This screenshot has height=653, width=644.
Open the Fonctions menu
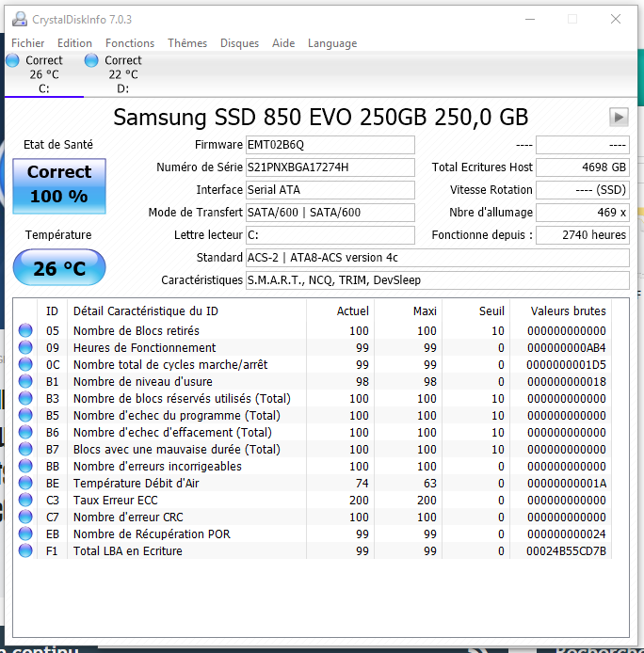click(x=130, y=43)
